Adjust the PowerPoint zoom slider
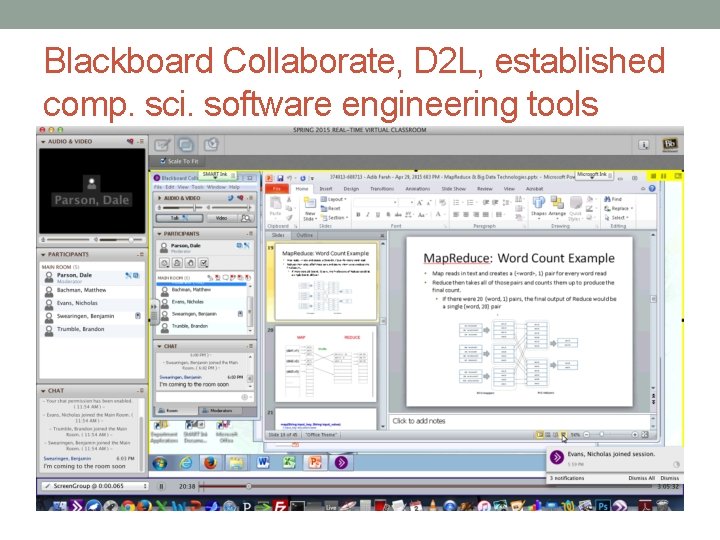 click(610, 434)
